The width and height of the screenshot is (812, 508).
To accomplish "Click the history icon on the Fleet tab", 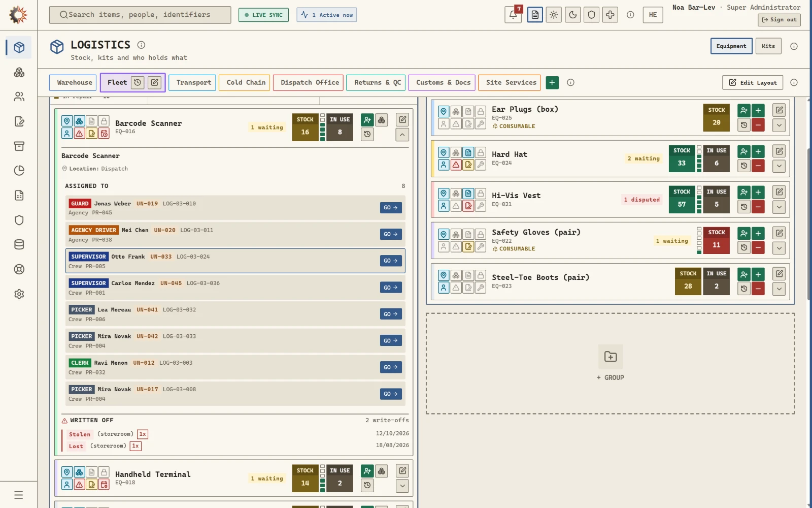I will (x=138, y=82).
